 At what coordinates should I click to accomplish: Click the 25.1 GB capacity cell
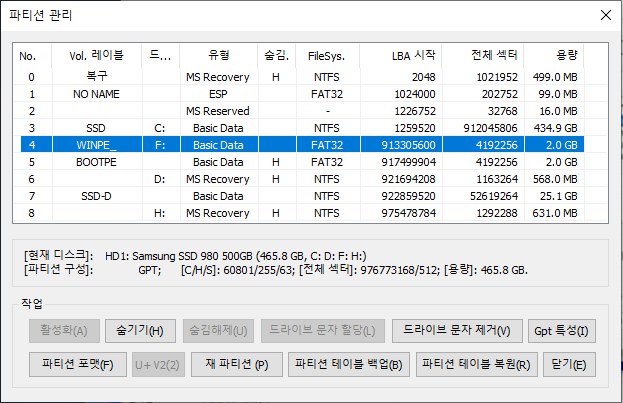[x=559, y=196]
